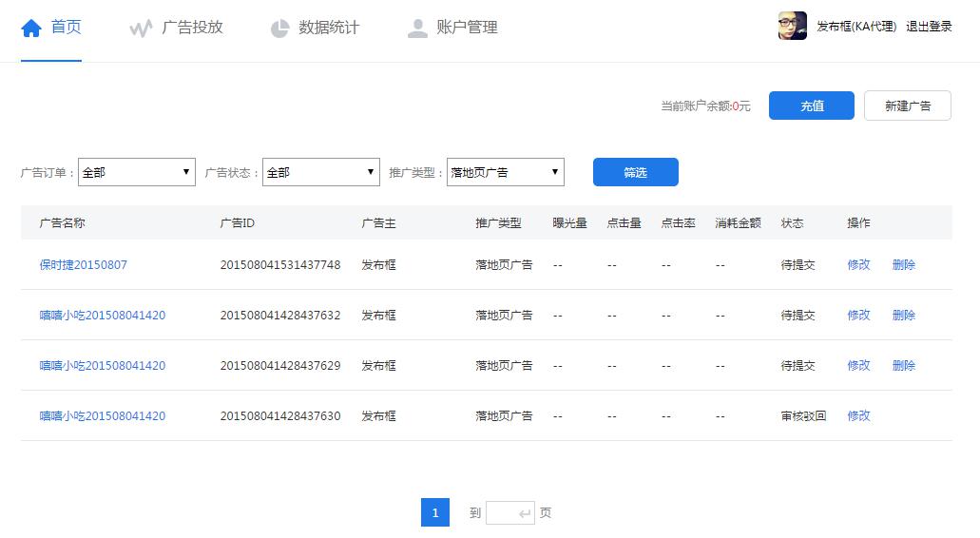The width and height of the screenshot is (980, 538).
Task: Expand the 广告订单 dropdown
Action: (x=137, y=172)
